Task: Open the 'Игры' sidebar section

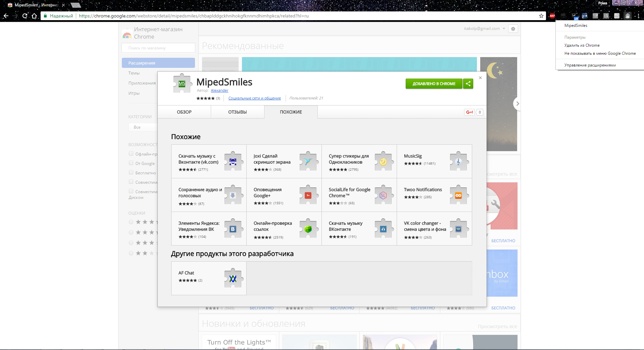Action: pyautogui.click(x=134, y=93)
